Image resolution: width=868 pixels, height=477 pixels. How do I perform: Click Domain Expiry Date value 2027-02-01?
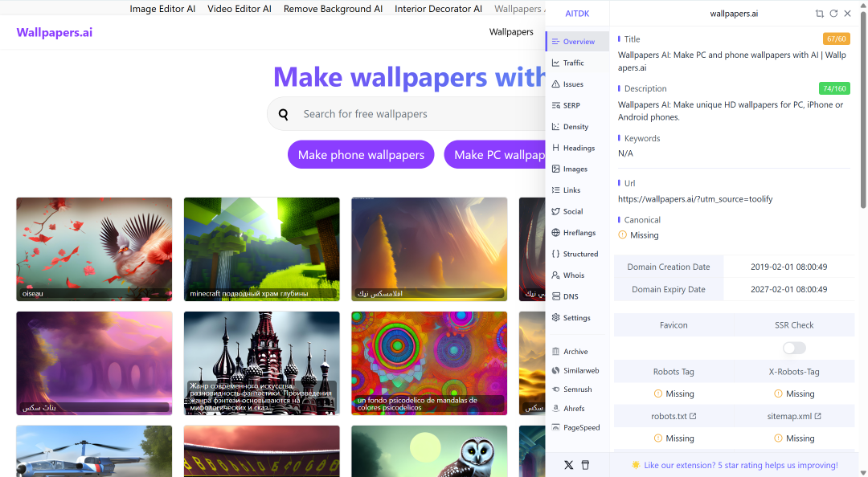point(789,289)
